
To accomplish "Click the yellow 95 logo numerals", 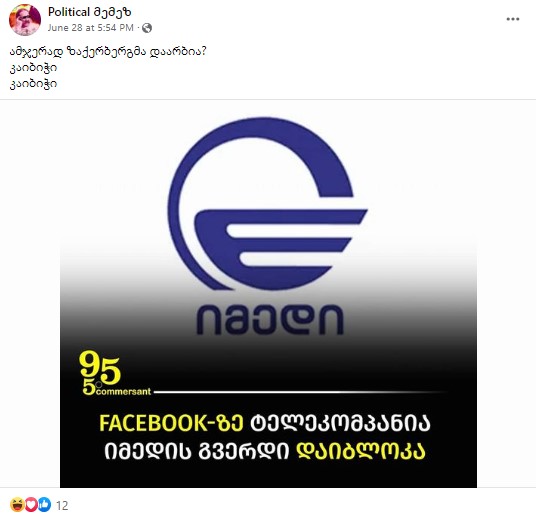I will 99,368.
